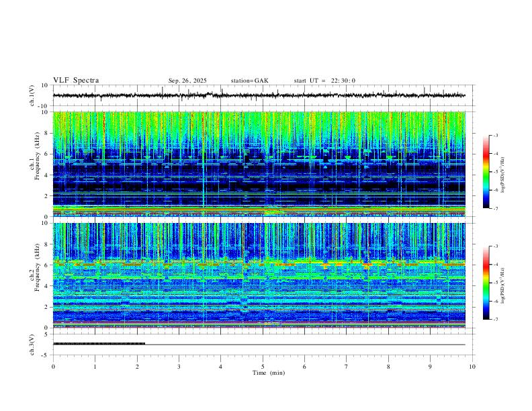Viewport: 532px width, 411px height.
Task: Click the time axis end label "10"
Action: pyautogui.click(x=472, y=367)
